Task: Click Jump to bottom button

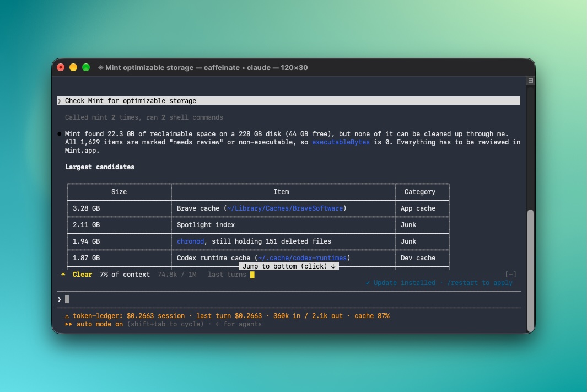Action: coord(289,266)
